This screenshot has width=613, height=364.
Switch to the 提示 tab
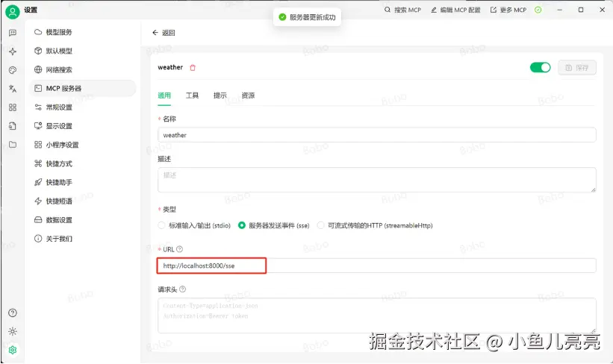220,95
